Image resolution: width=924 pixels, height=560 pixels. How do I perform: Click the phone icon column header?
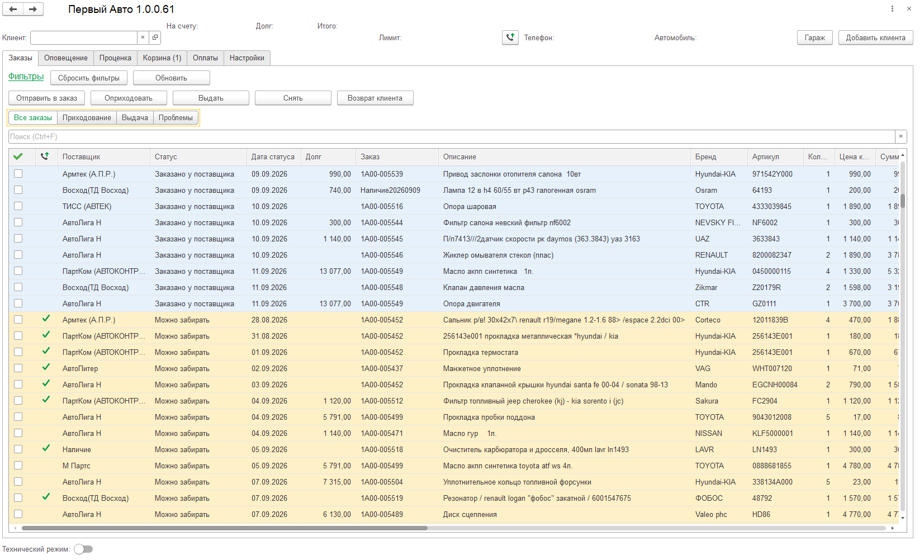click(x=45, y=156)
